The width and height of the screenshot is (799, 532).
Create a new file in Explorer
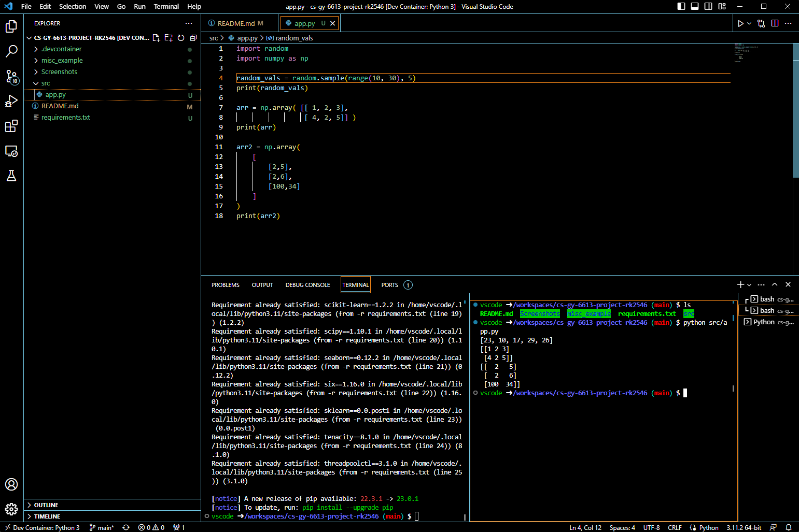pyautogui.click(x=156, y=38)
